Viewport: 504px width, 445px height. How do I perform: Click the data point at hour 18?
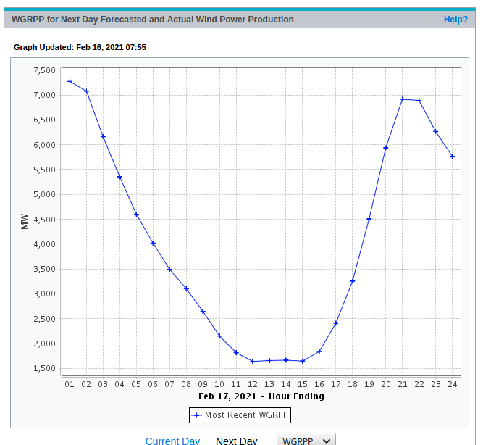(353, 281)
